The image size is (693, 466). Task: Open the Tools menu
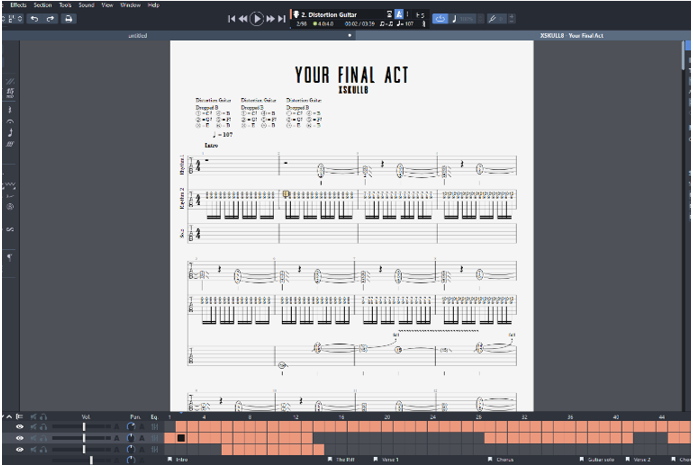(65, 5)
